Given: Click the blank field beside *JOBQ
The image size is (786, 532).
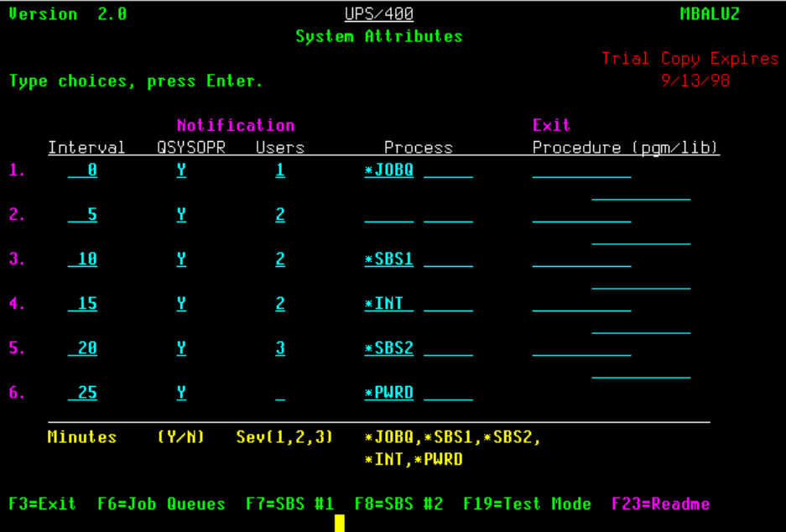Looking at the screenshot, I should click(448, 171).
